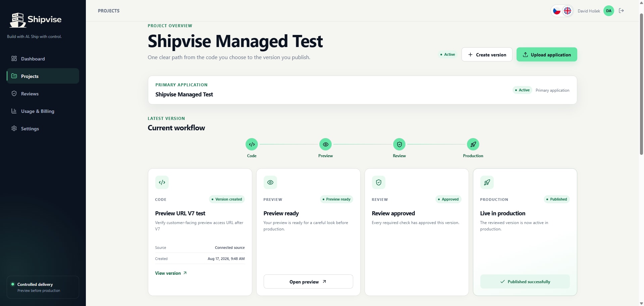
Task: Click the Projects folder icon in the sidebar
Action: coord(14,76)
